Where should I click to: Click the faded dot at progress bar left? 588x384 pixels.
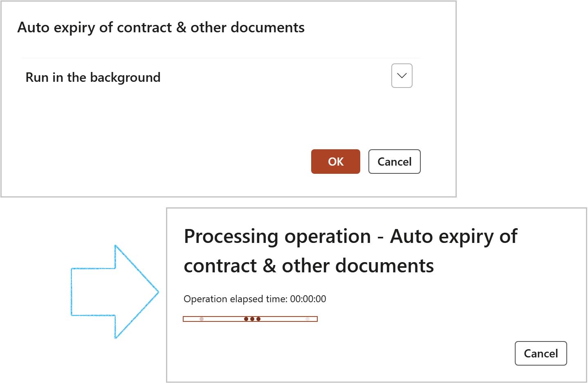point(202,319)
